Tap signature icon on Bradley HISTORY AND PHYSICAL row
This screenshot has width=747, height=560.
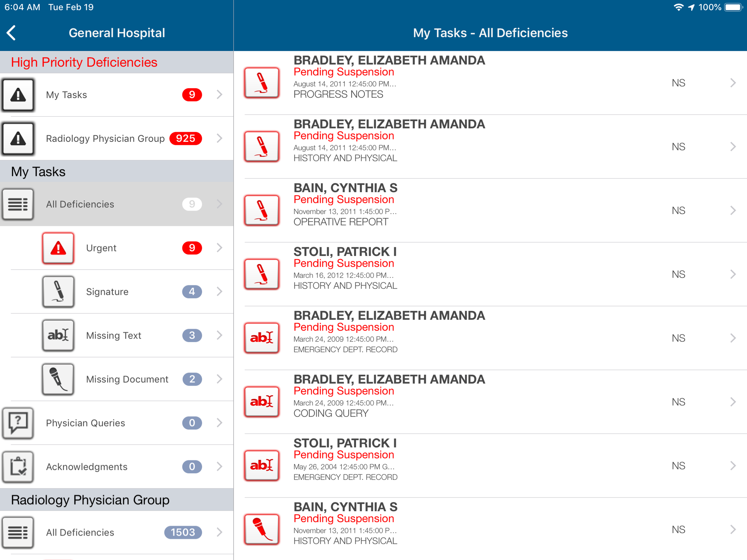pyautogui.click(x=262, y=147)
